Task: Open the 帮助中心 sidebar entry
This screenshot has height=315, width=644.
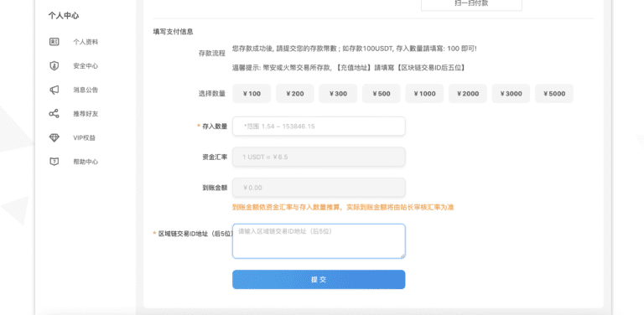Action: coord(86,162)
